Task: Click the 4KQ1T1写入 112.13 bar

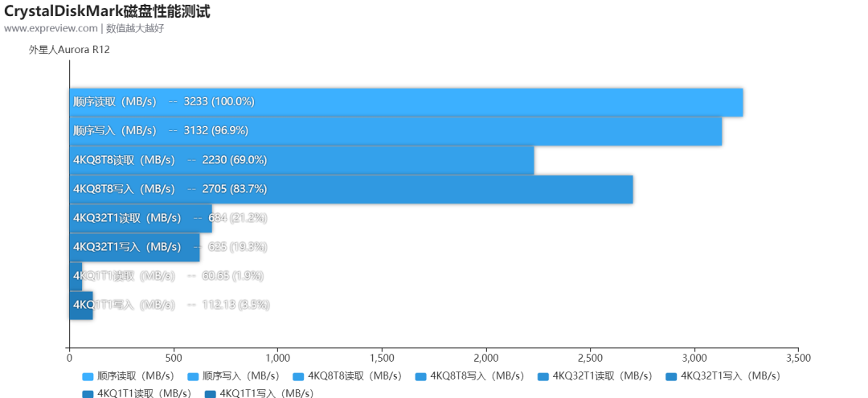Action: (x=81, y=305)
